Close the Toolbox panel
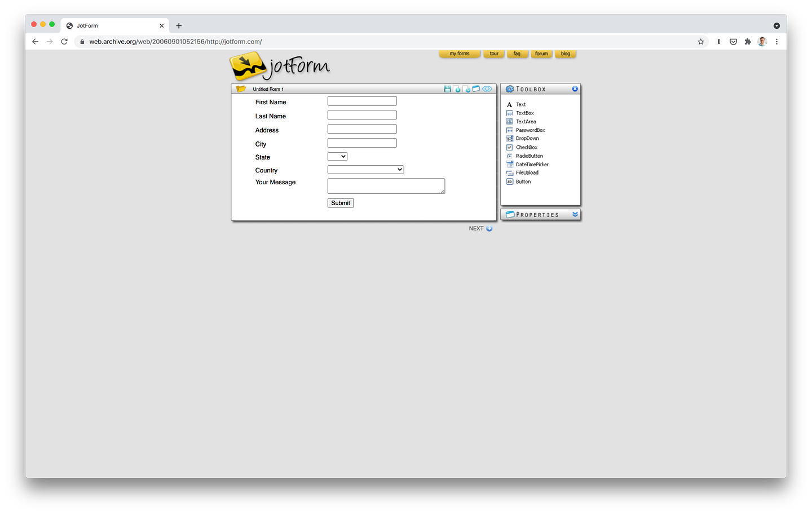This screenshot has width=812, height=514. tap(575, 89)
